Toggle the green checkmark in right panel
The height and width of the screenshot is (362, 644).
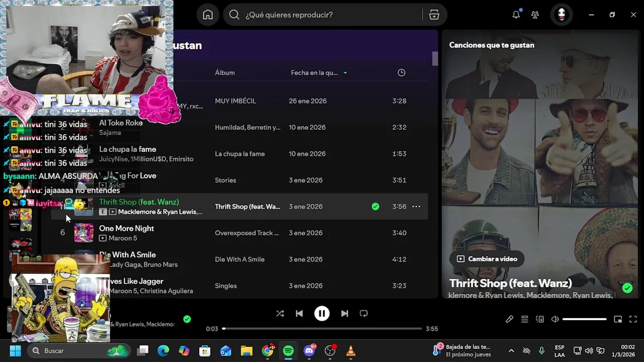point(627,288)
